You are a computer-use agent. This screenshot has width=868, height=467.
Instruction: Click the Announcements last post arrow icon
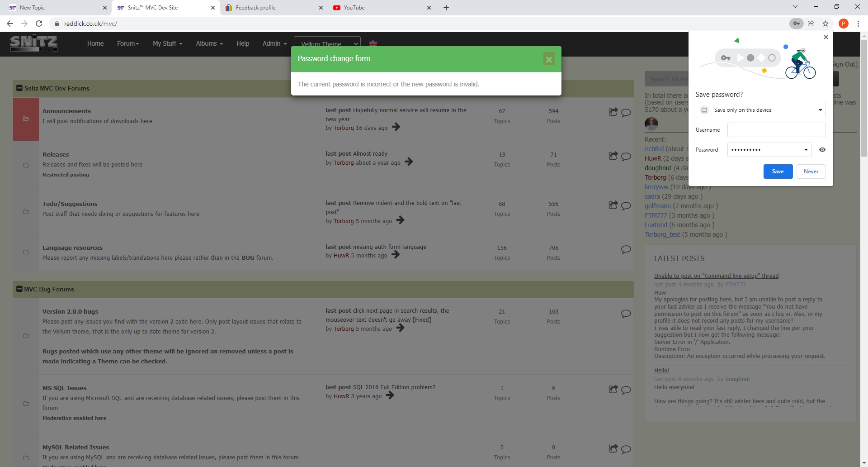tap(396, 127)
